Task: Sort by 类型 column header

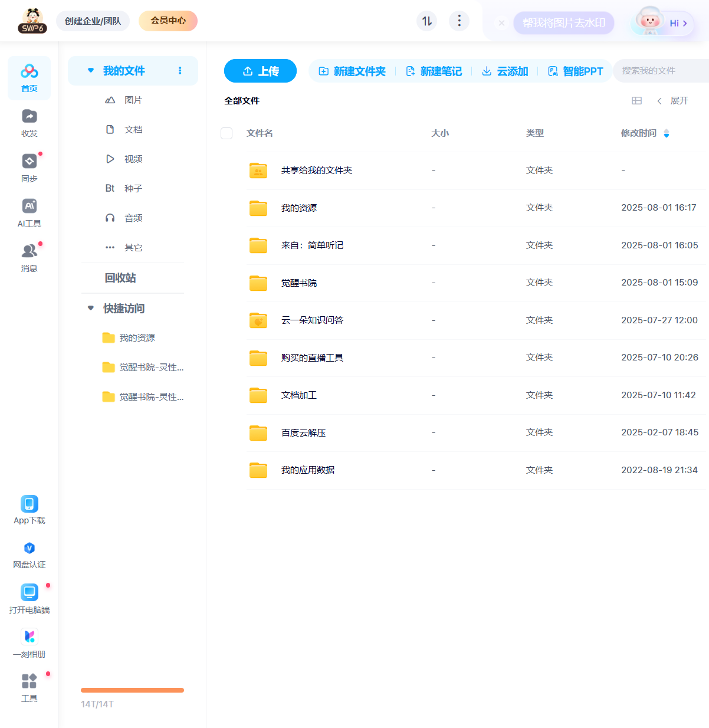Action: pos(535,133)
